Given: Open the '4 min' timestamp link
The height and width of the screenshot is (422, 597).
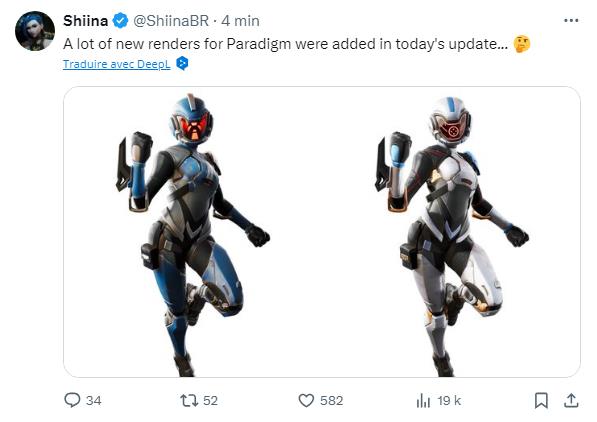Looking at the screenshot, I should pyautogui.click(x=240, y=21).
